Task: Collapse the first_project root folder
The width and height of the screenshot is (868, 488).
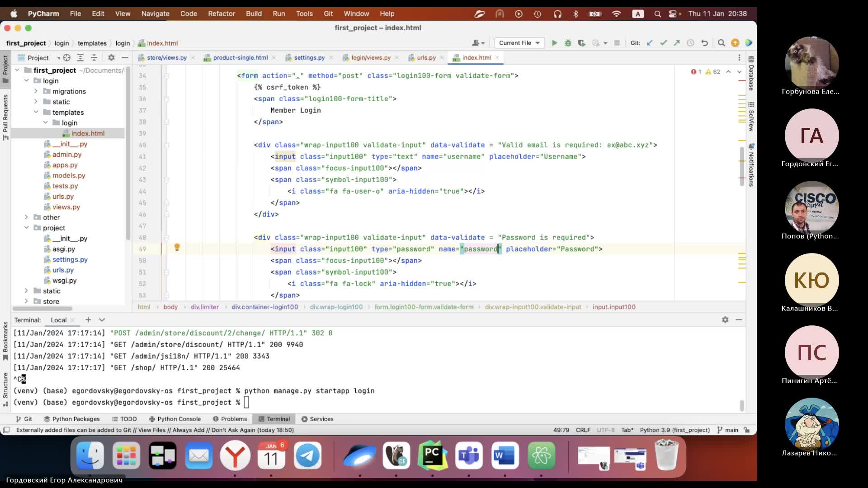Action: coord(17,70)
